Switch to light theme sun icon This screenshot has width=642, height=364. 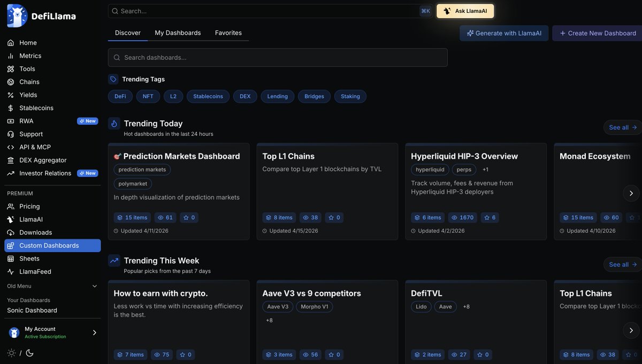pos(11,353)
